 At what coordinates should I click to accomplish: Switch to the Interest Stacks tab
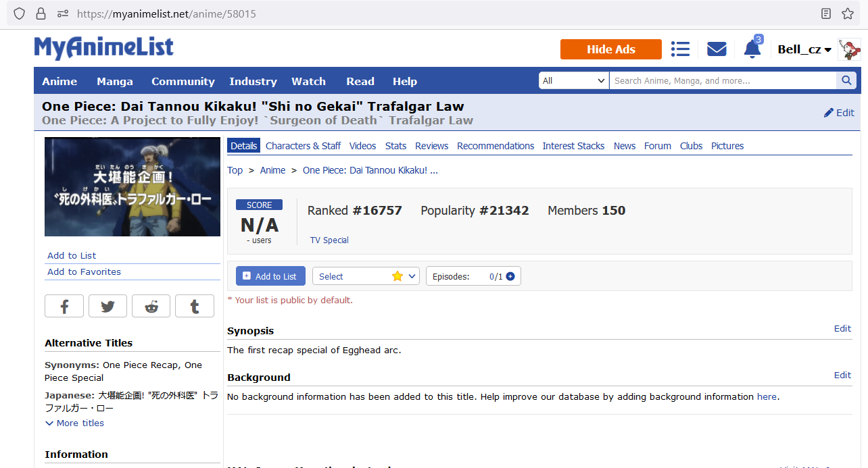point(574,146)
